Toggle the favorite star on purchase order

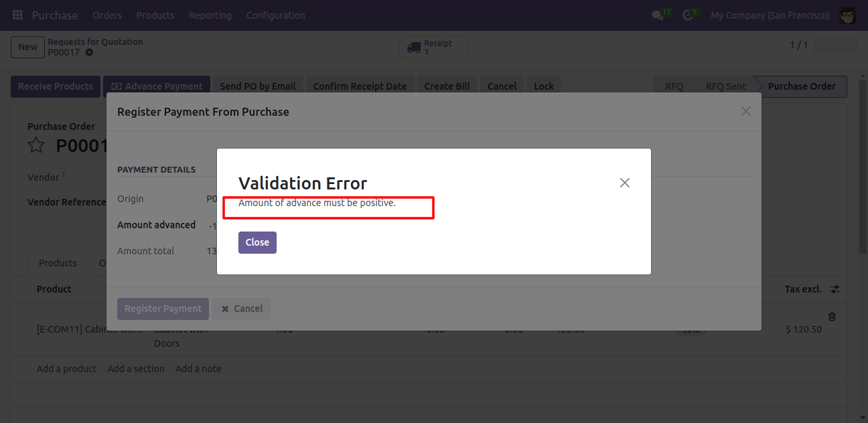36,145
